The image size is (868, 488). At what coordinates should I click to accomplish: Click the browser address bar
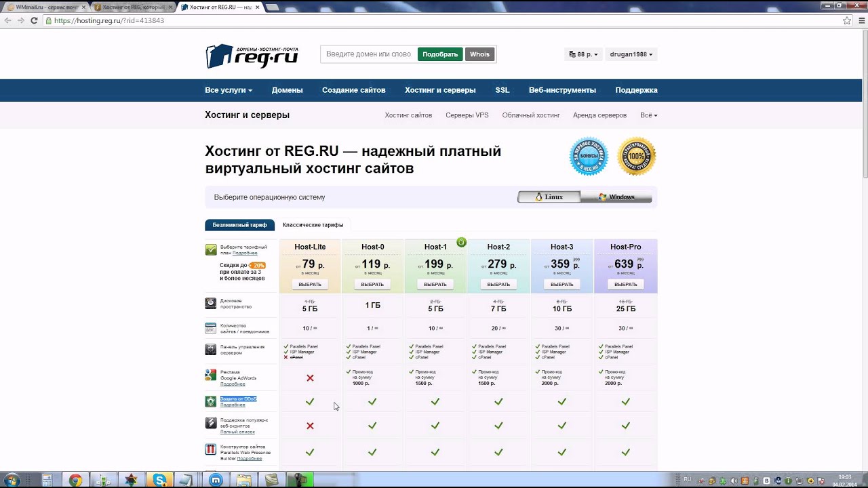click(x=441, y=21)
